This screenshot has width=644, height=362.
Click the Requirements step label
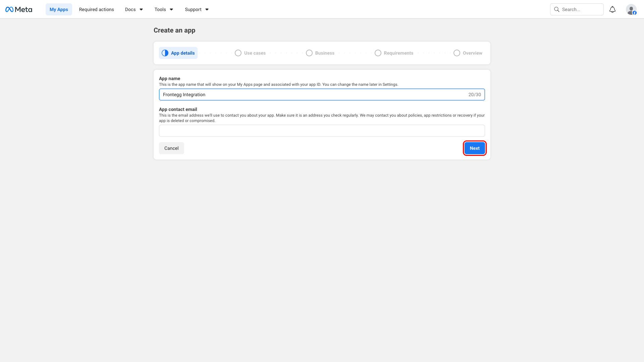click(398, 53)
